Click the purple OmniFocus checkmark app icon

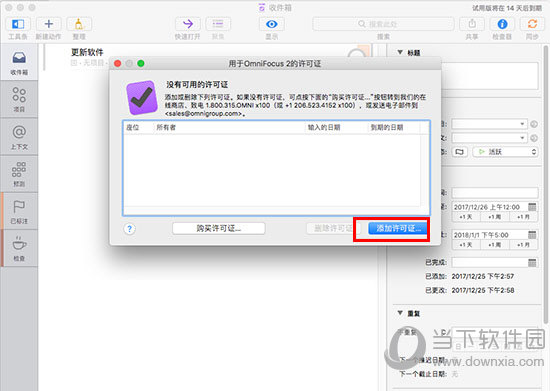pos(141,98)
